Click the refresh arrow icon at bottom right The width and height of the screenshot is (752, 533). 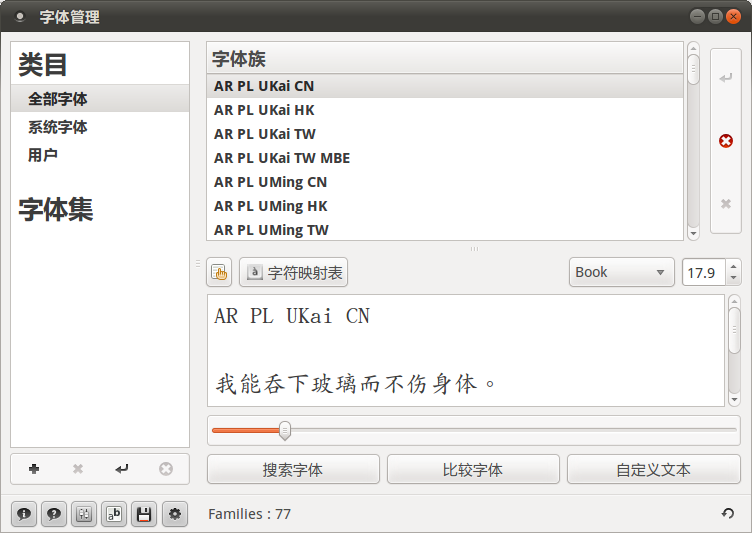coord(728,514)
